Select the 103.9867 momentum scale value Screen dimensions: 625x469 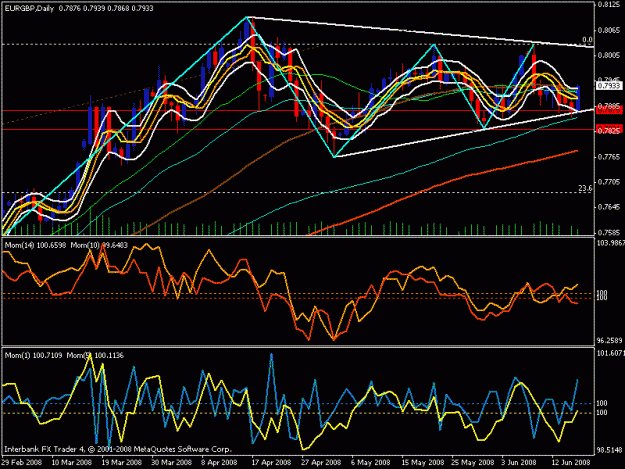click(610, 243)
